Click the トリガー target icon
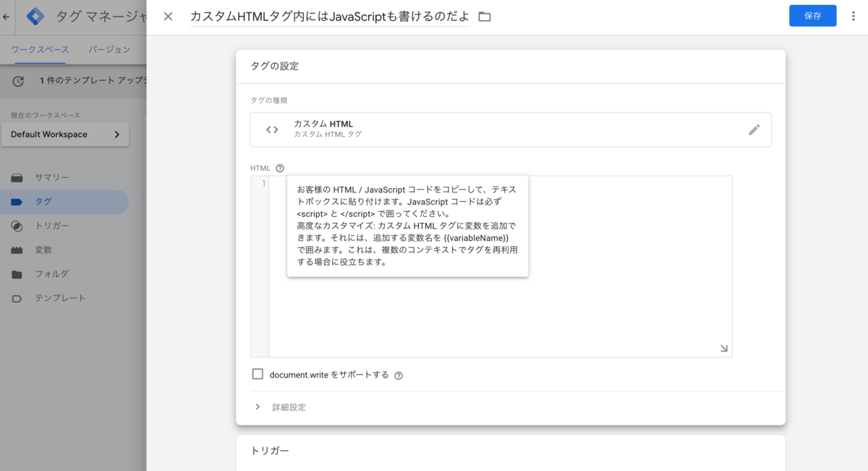 point(17,226)
